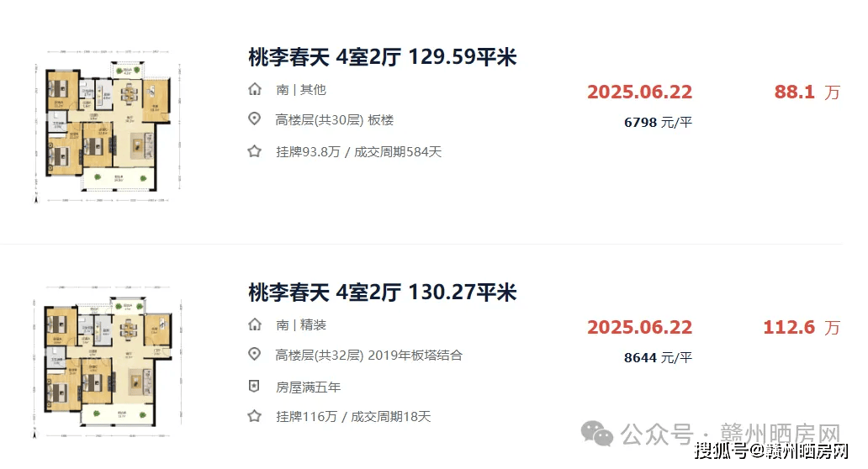Click the 6798 元/平 unit price
Screen dimensions: 868x469
click(658, 122)
